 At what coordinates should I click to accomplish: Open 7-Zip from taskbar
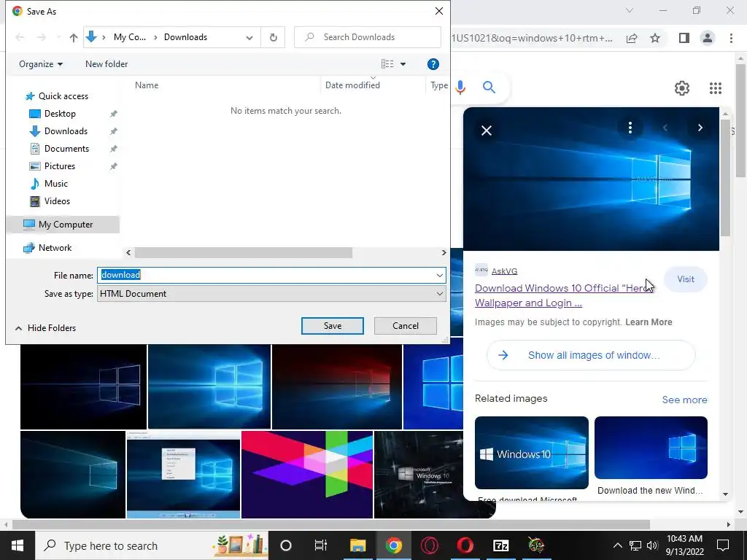click(x=500, y=545)
